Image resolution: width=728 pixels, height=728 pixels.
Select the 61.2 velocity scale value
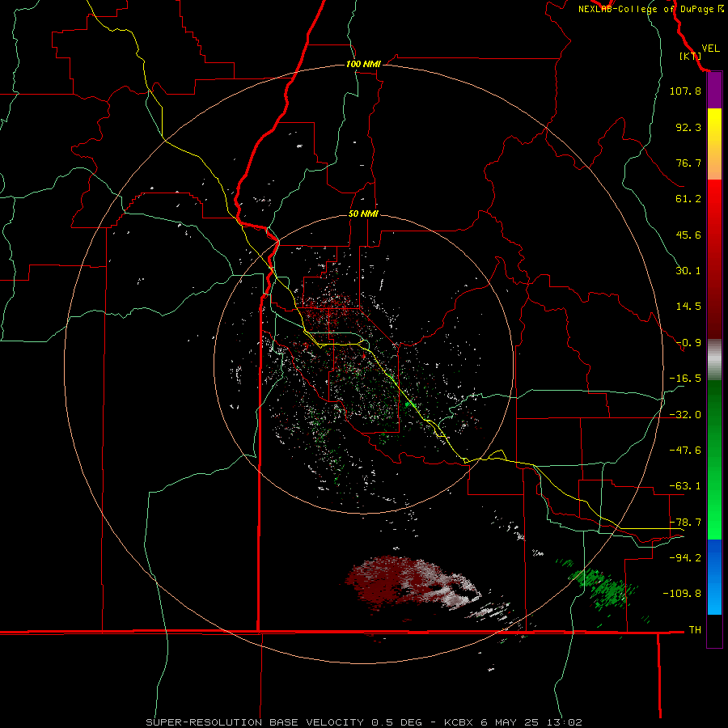[688, 199]
